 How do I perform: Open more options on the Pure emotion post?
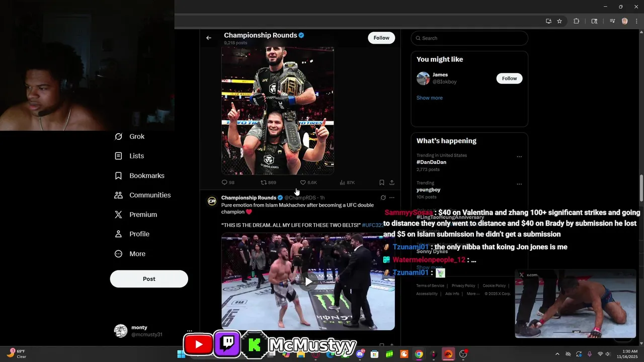click(392, 198)
